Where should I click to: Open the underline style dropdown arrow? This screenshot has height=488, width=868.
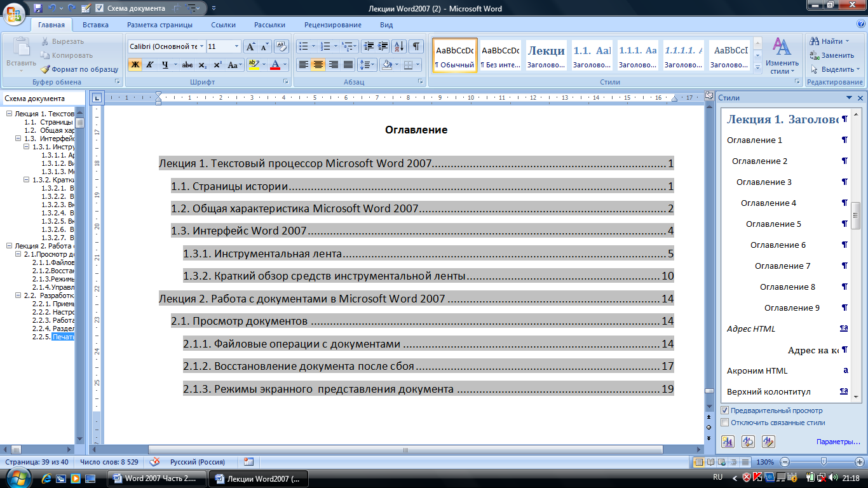[175, 65]
